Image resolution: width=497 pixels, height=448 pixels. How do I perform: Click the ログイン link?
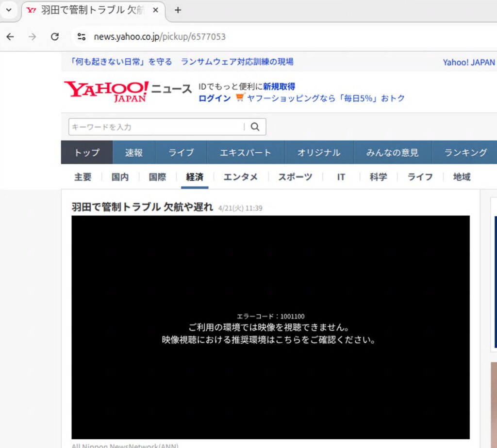click(215, 98)
